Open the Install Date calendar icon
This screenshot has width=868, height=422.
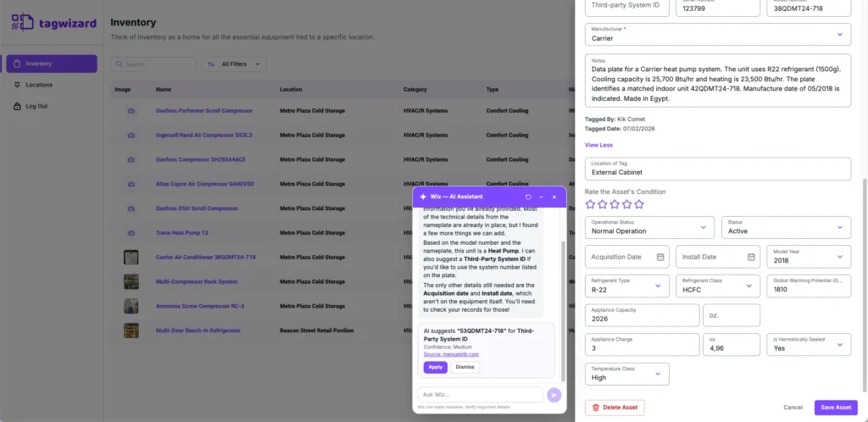751,257
